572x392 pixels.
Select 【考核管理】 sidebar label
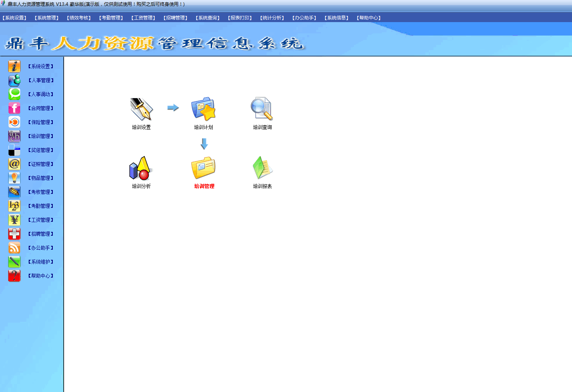click(x=41, y=192)
